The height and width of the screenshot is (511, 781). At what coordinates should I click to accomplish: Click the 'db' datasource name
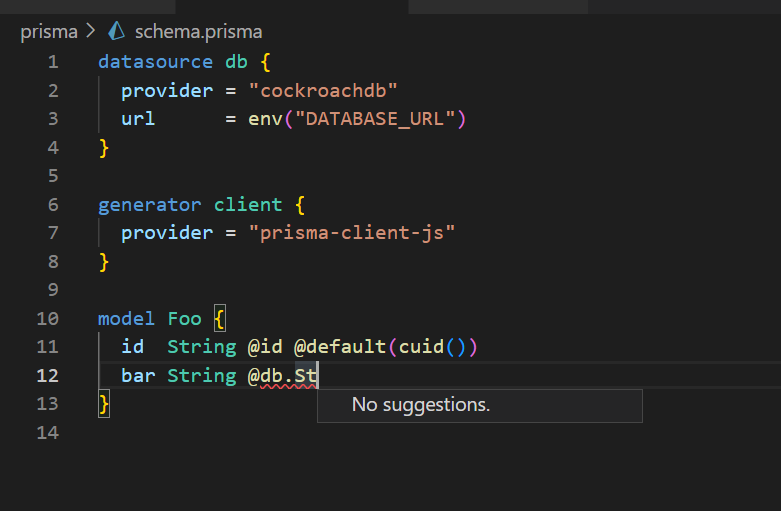(x=236, y=62)
